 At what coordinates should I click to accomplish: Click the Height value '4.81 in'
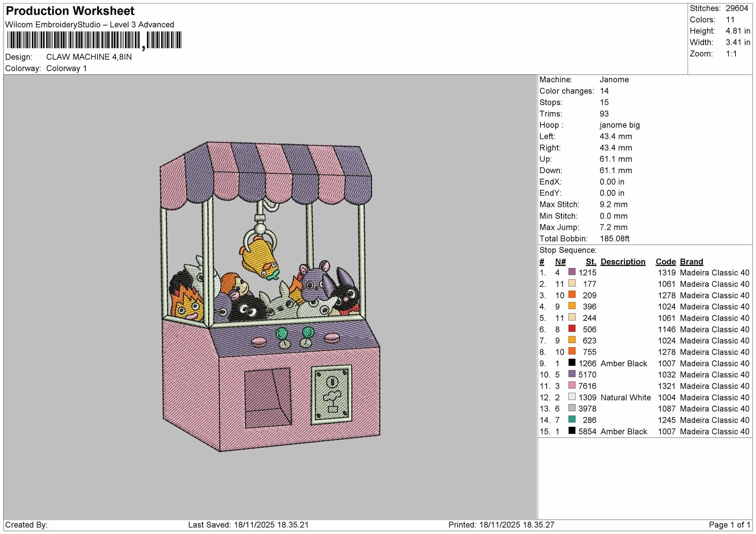pyautogui.click(x=738, y=31)
